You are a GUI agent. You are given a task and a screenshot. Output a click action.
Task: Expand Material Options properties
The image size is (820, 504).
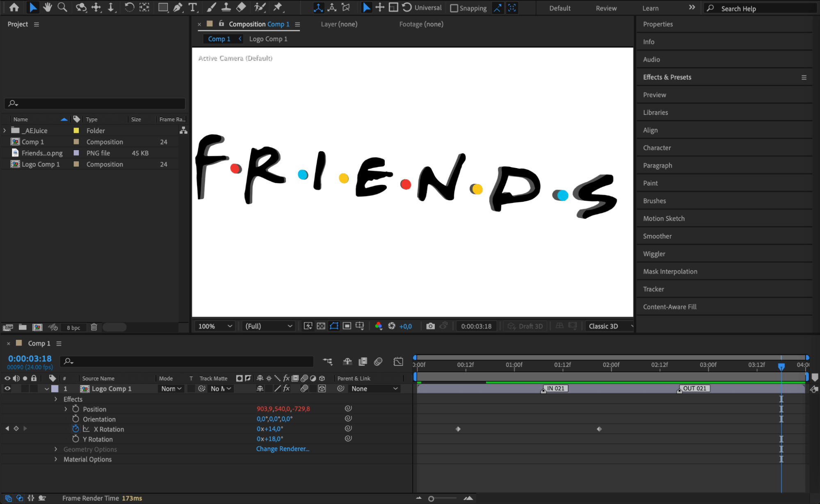pyautogui.click(x=56, y=459)
